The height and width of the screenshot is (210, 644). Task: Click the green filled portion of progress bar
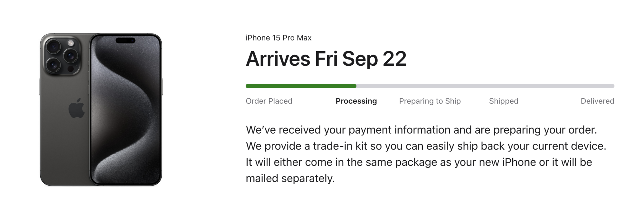pyautogui.click(x=301, y=86)
